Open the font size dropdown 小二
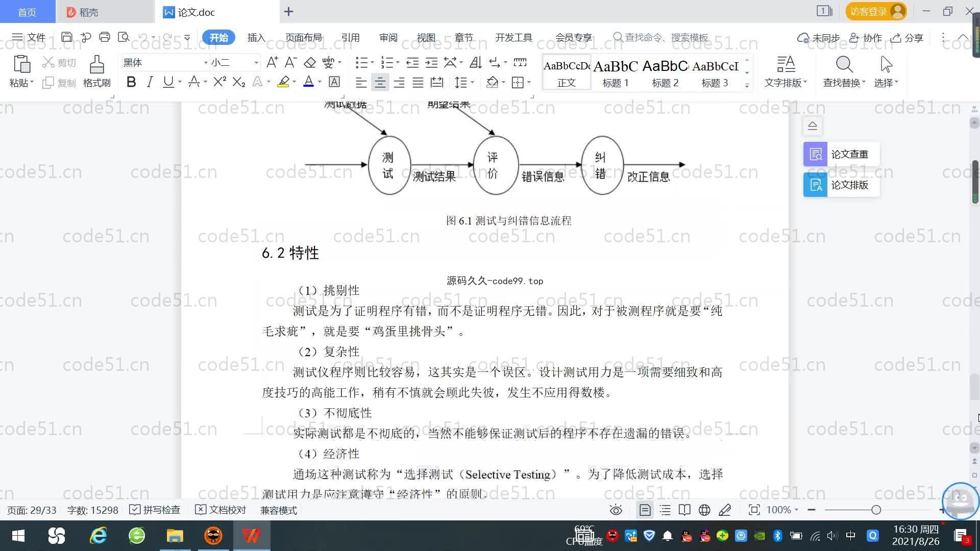980x551 pixels. point(256,62)
